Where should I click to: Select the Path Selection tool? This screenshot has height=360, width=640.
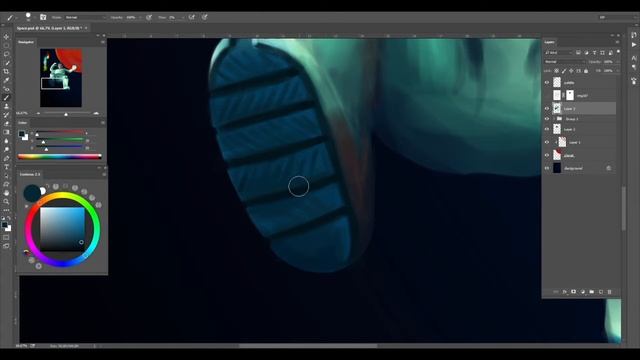(6, 176)
